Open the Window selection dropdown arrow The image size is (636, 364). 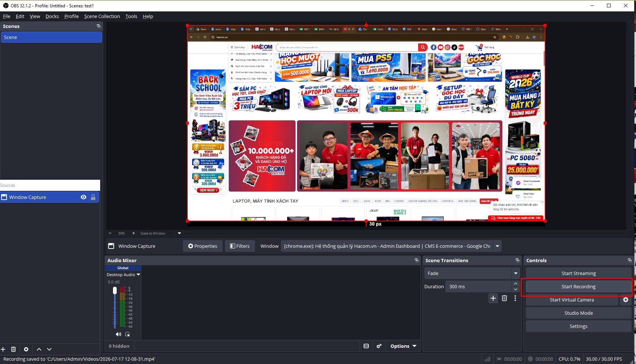pyautogui.click(x=497, y=246)
